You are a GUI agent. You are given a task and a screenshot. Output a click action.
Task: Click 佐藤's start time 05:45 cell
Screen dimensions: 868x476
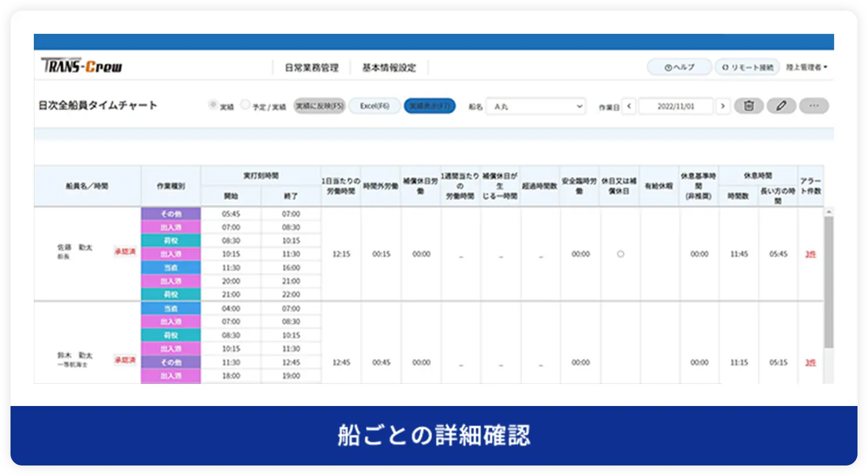(231, 213)
